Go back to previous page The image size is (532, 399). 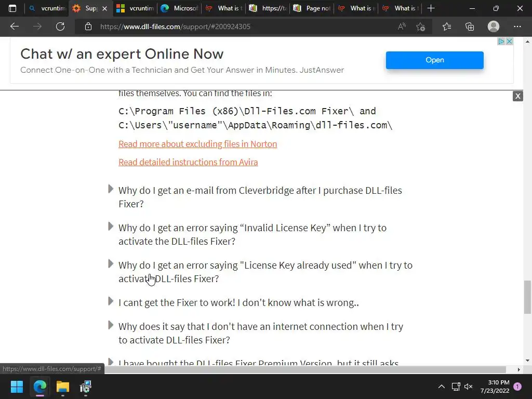click(14, 26)
